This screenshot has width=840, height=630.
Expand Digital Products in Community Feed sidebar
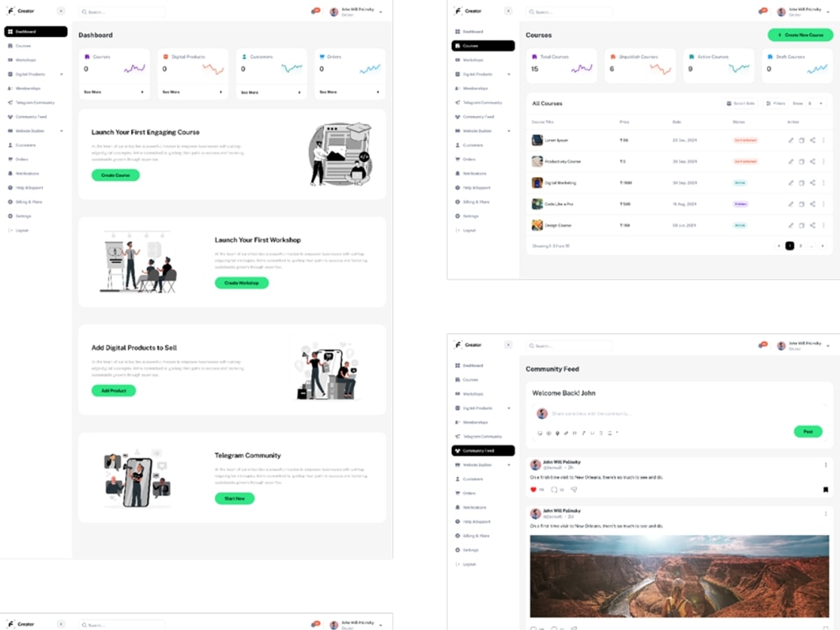(x=509, y=408)
